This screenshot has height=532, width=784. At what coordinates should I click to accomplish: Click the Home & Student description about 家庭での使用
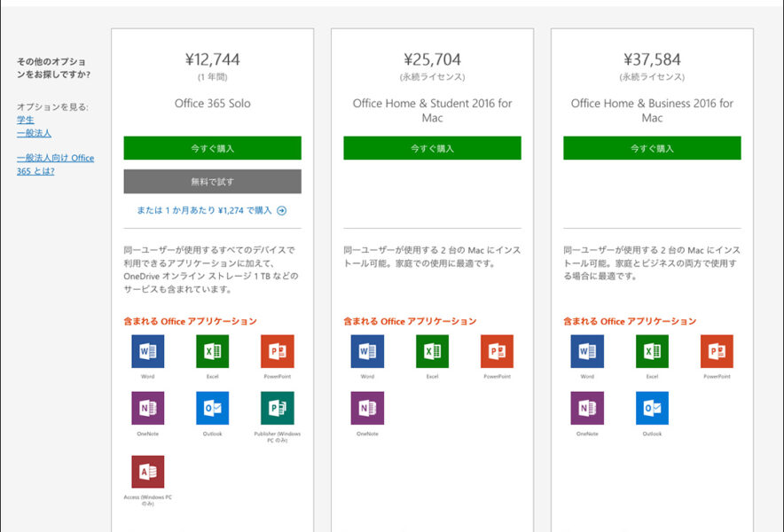[x=432, y=256]
